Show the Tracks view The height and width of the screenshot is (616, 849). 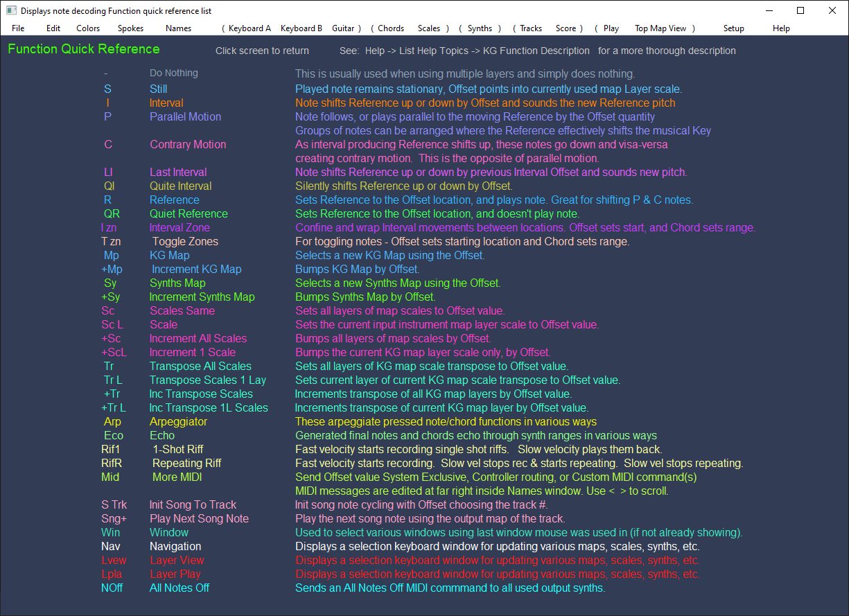pos(531,28)
